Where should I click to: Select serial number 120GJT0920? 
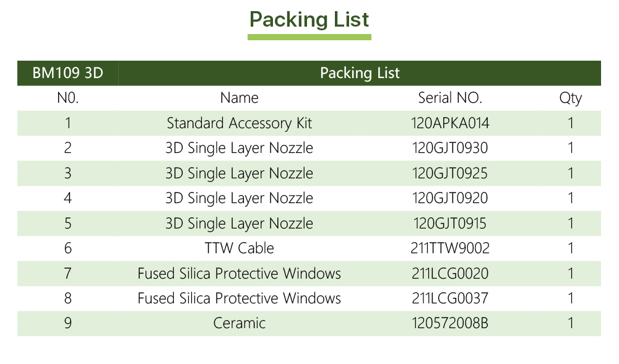(x=450, y=198)
